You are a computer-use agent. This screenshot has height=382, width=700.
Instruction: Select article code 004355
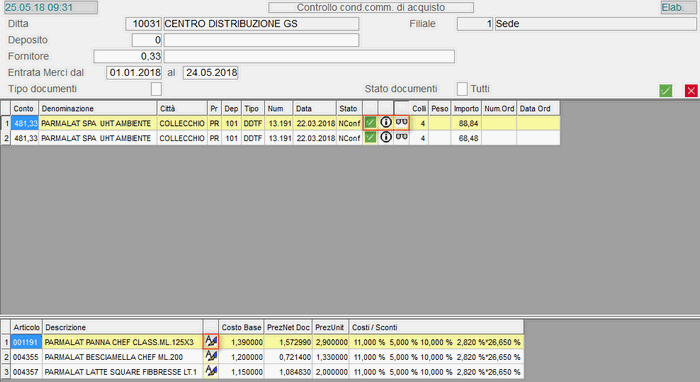click(26, 357)
